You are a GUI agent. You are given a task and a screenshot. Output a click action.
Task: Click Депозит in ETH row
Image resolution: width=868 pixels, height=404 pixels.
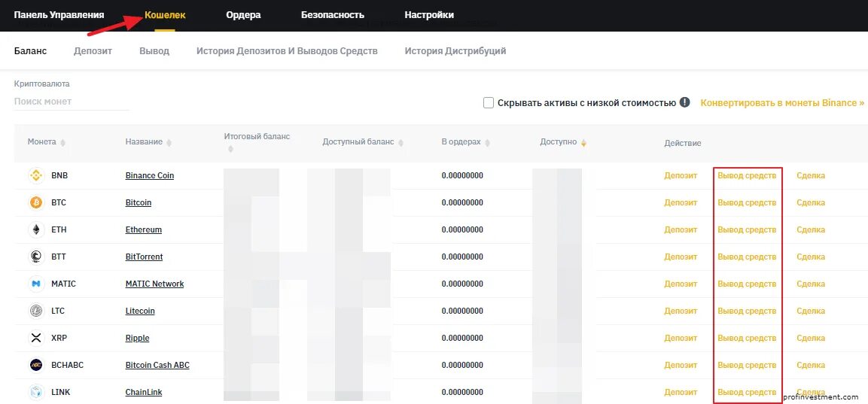(681, 229)
